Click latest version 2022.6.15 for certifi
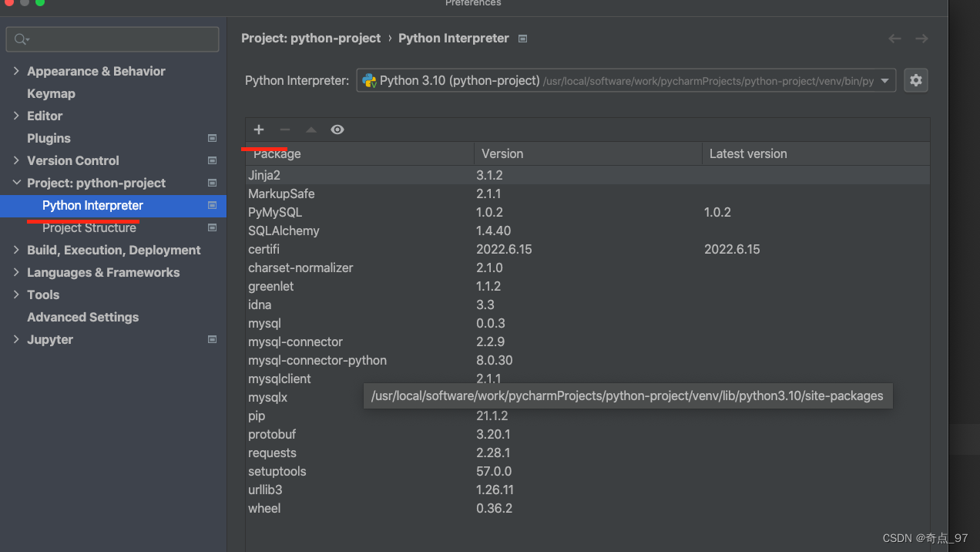Viewport: 980px width, 552px height. [x=732, y=249]
